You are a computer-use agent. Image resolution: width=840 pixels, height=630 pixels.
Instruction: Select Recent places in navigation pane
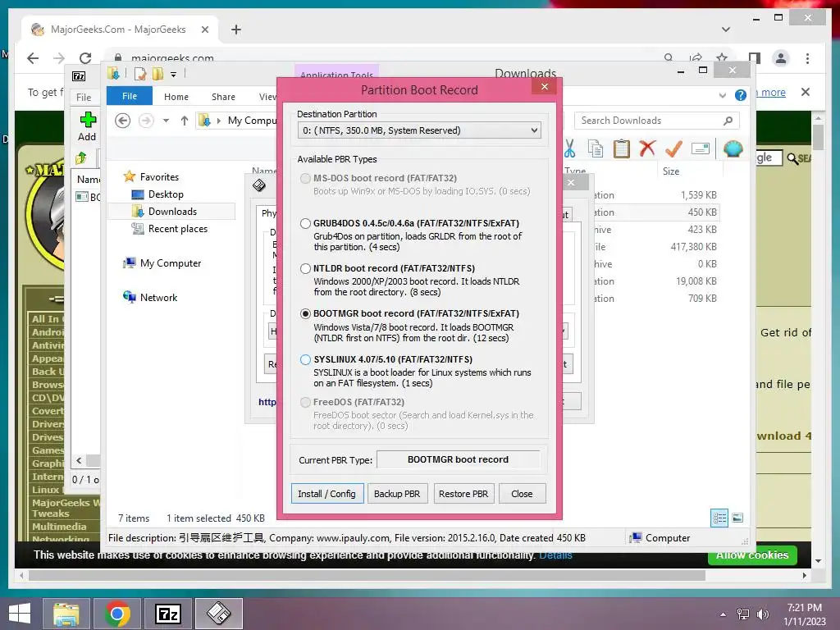(177, 229)
